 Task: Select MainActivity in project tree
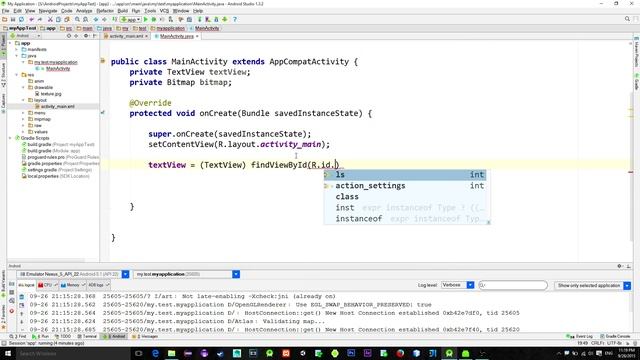58,69
